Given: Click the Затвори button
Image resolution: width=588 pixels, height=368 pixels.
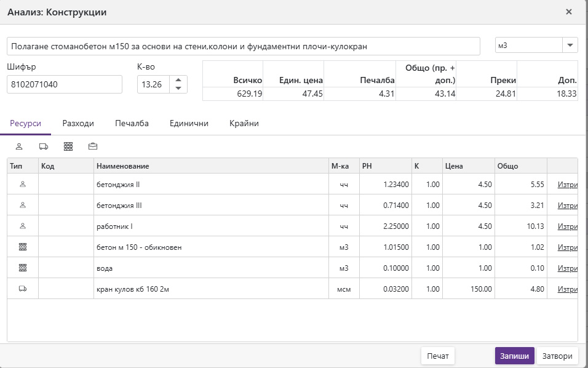Looking at the screenshot, I should pos(558,356).
